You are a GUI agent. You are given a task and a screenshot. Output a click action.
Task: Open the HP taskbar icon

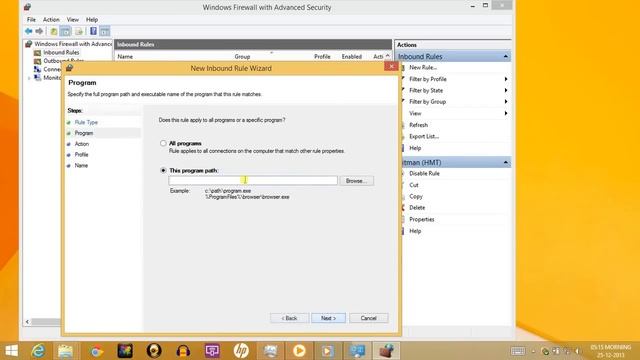pyautogui.click(x=241, y=351)
